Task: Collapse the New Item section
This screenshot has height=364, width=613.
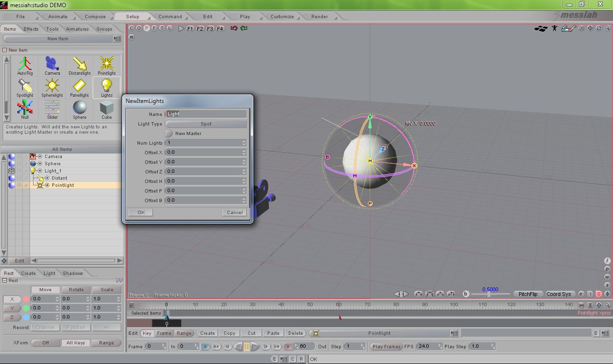Action: [x=4, y=50]
